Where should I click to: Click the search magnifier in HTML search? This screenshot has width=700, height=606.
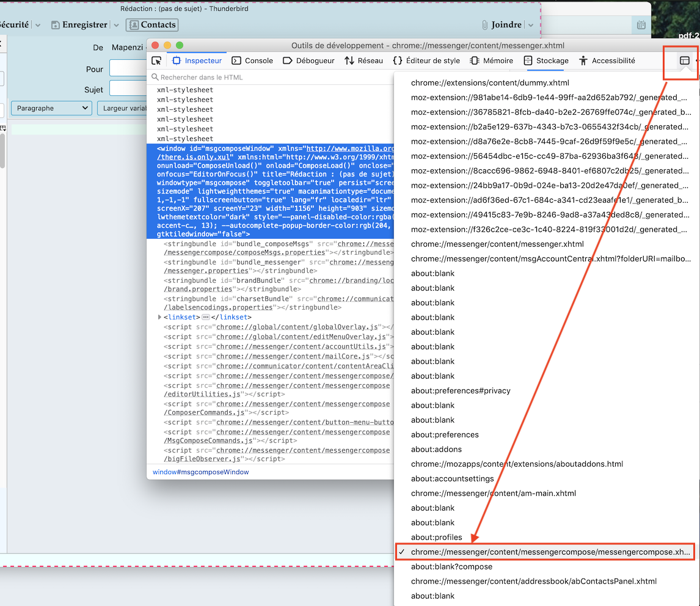tap(155, 78)
